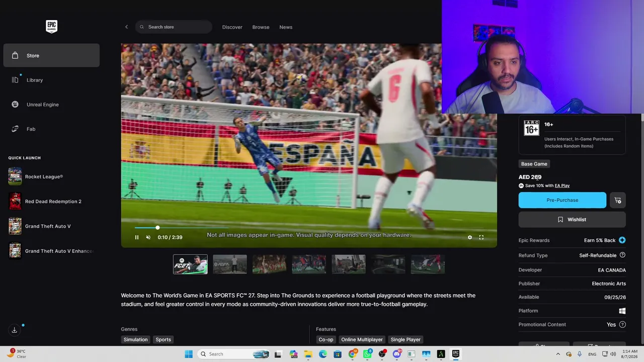644x362 pixels.
Task: Focus the Search store field
Action: pos(174,27)
